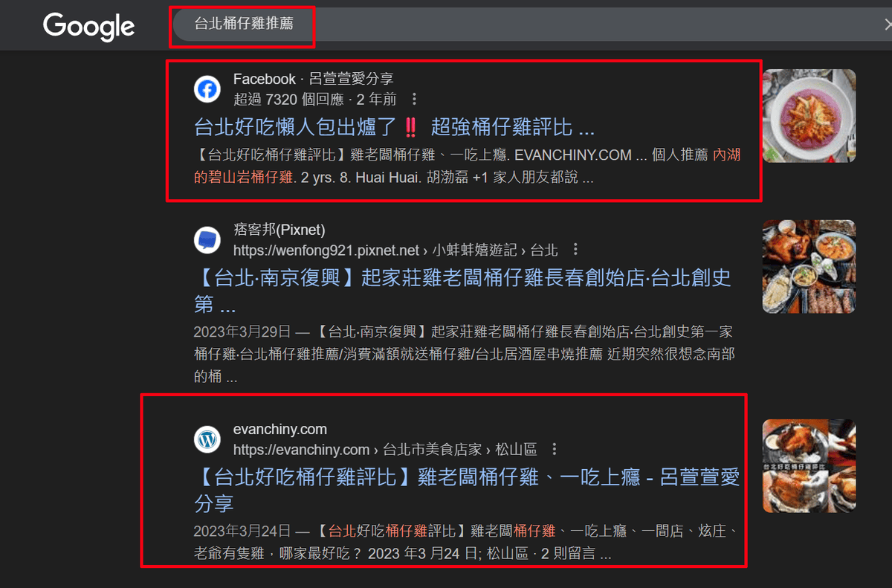Click the WordPress favicon for evanchiny.com

207,439
